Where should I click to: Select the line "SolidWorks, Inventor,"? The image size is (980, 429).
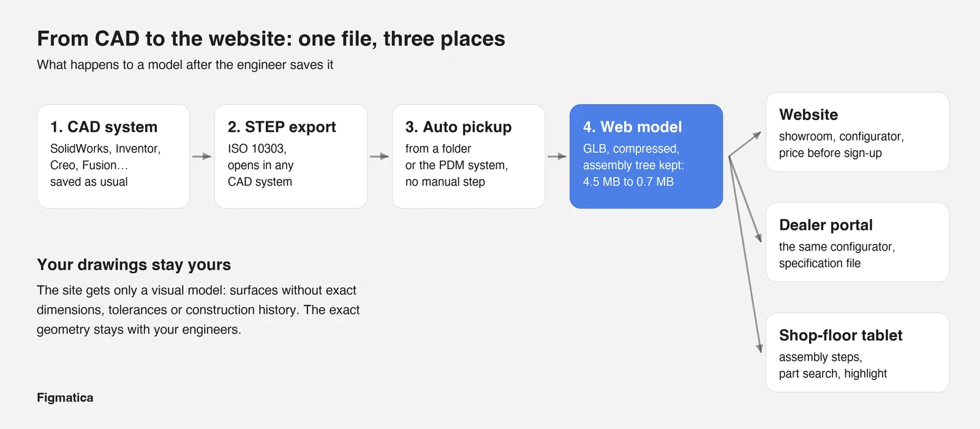coord(105,149)
